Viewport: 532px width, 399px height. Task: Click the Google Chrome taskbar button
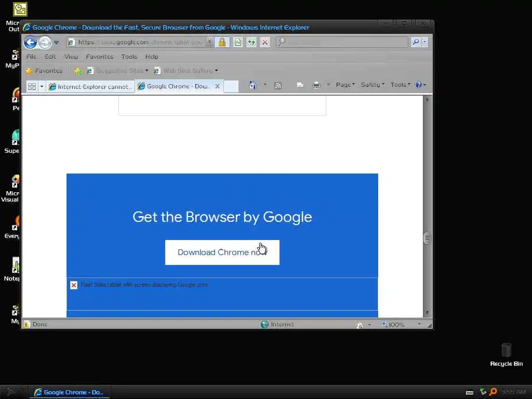point(69,392)
